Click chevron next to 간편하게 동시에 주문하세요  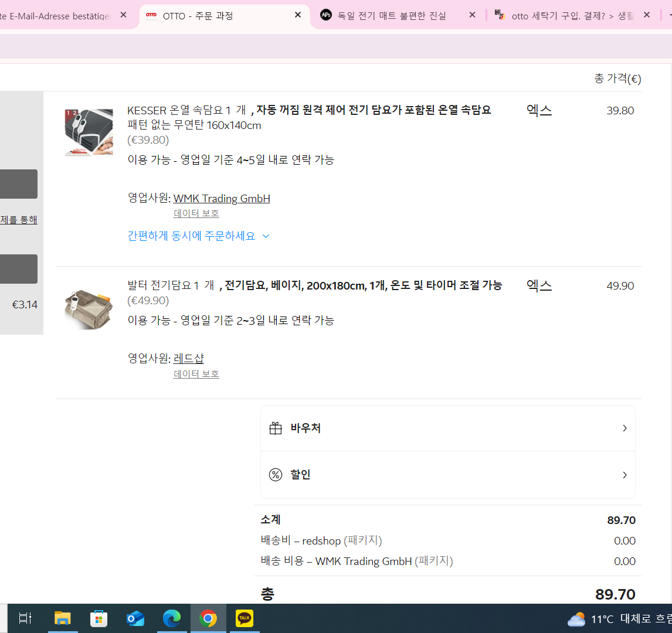tap(266, 236)
